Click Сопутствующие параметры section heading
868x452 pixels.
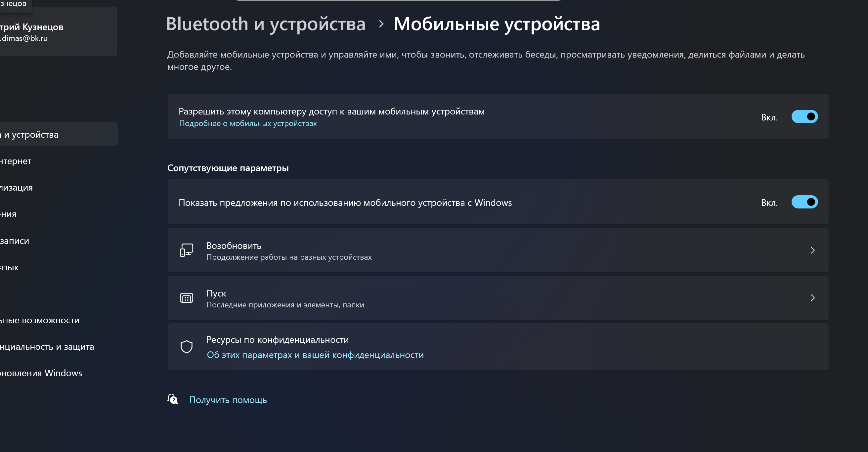click(x=228, y=168)
